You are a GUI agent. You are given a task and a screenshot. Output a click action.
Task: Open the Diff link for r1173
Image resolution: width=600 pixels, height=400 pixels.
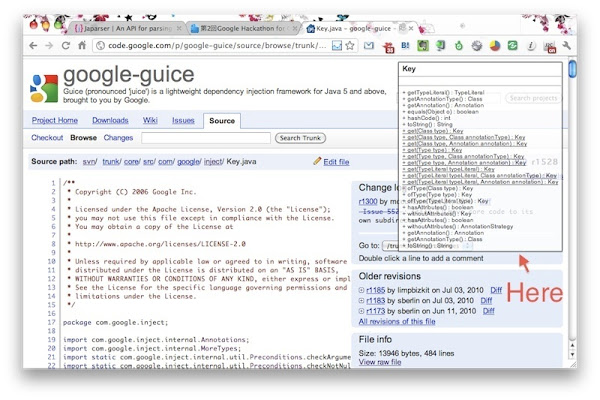click(489, 311)
